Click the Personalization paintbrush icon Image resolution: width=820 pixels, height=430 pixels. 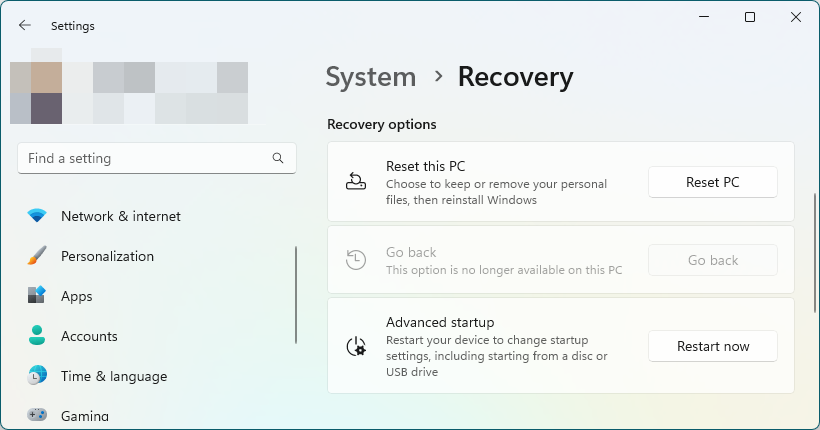(x=37, y=256)
